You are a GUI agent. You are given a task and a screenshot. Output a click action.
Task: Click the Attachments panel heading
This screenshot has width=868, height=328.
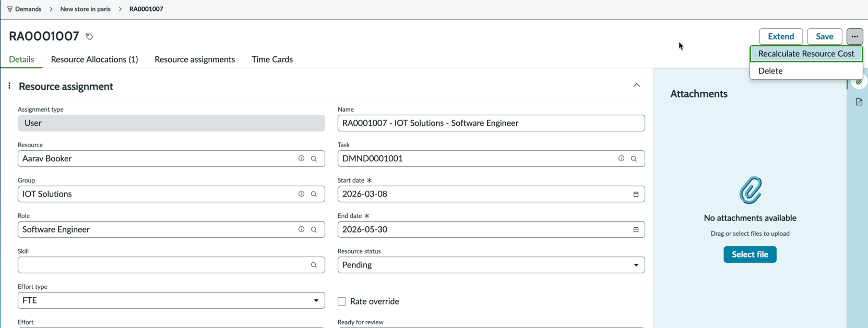pyautogui.click(x=699, y=94)
